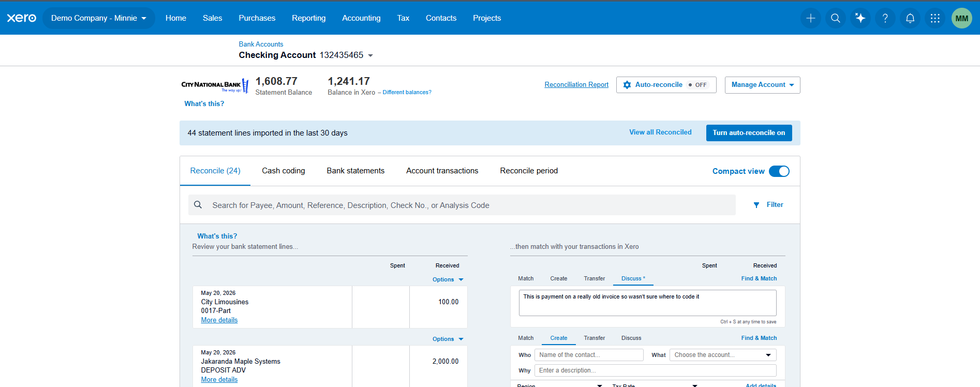Click the Xero logo
This screenshot has width=980, height=387.
[22, 18]
